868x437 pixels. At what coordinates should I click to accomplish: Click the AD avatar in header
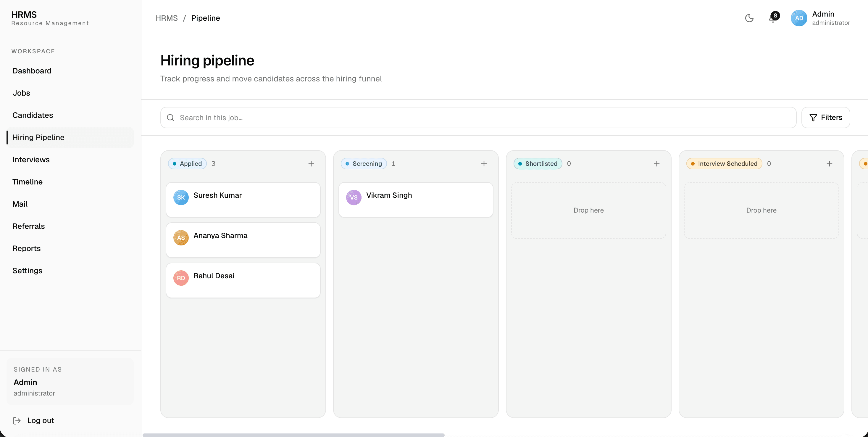point(799,18)
